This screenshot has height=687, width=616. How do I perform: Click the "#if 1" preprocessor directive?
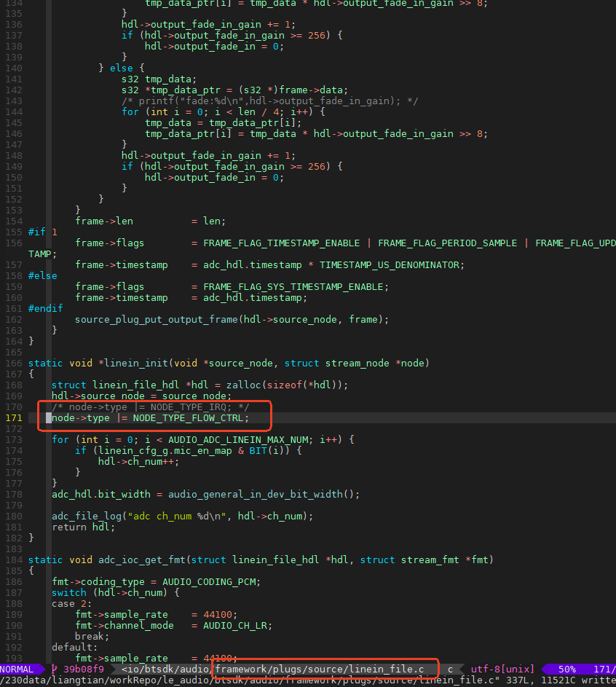42,232
